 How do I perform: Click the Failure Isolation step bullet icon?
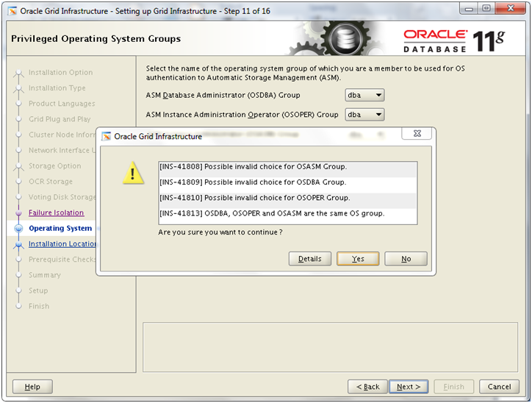tap(18, 213)
